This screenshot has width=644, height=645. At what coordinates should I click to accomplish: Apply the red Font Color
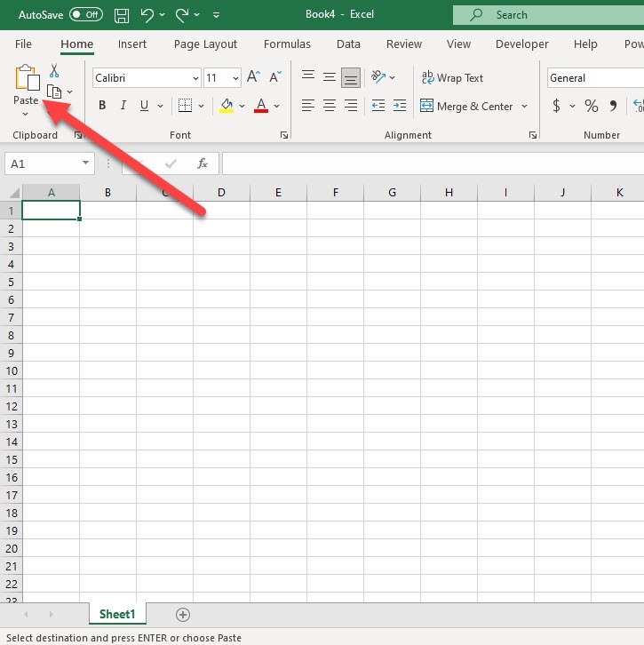(x=261, y=106)
